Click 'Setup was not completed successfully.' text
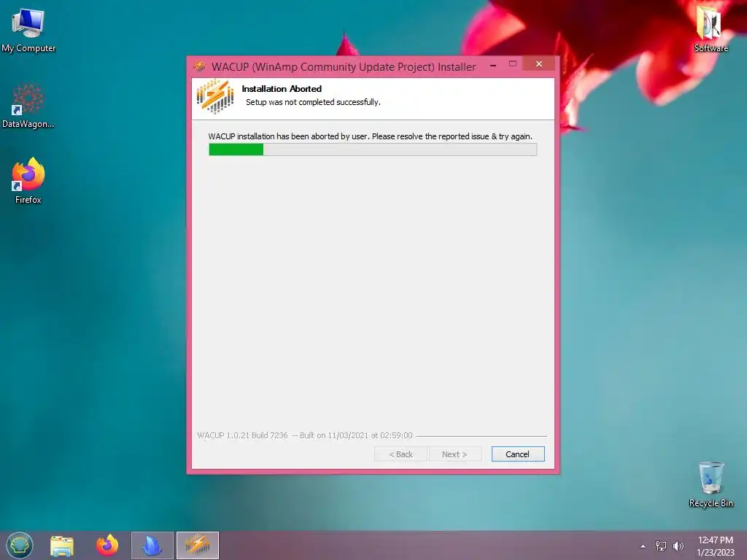Viewport: 747px width, 560px height. click(x=313, y=102)
